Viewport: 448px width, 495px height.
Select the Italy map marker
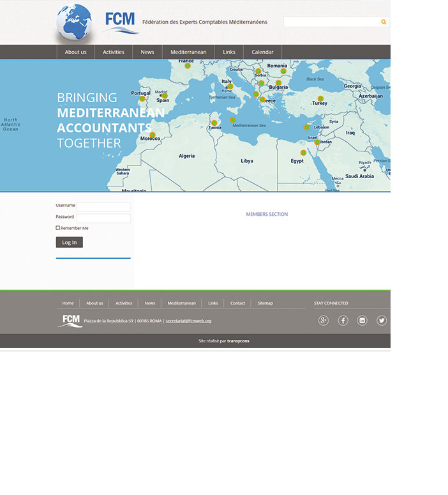point(230,86)
